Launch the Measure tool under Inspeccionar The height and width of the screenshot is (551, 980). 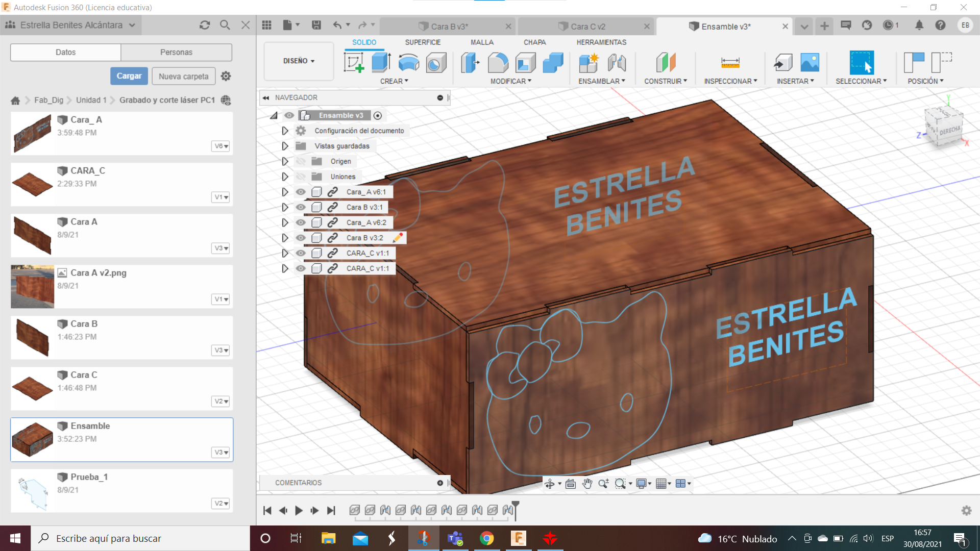click(730, 62)
